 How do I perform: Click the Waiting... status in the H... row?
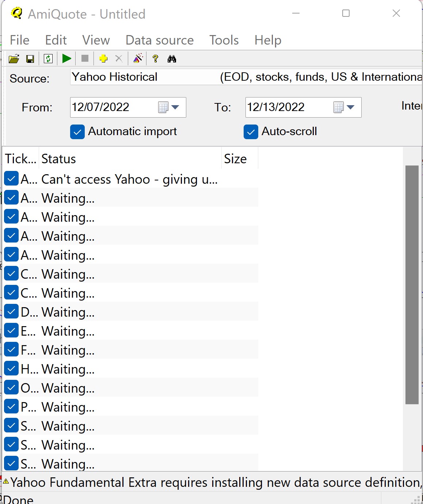coord(68,369)
